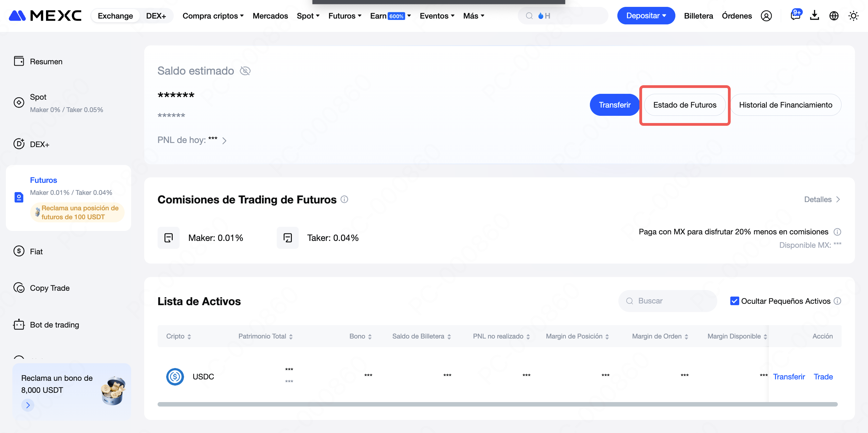Image resolution: width=868 pixels, height=433 pixels.
Task: Open the Mercados menu item
Action: (270, 16)
